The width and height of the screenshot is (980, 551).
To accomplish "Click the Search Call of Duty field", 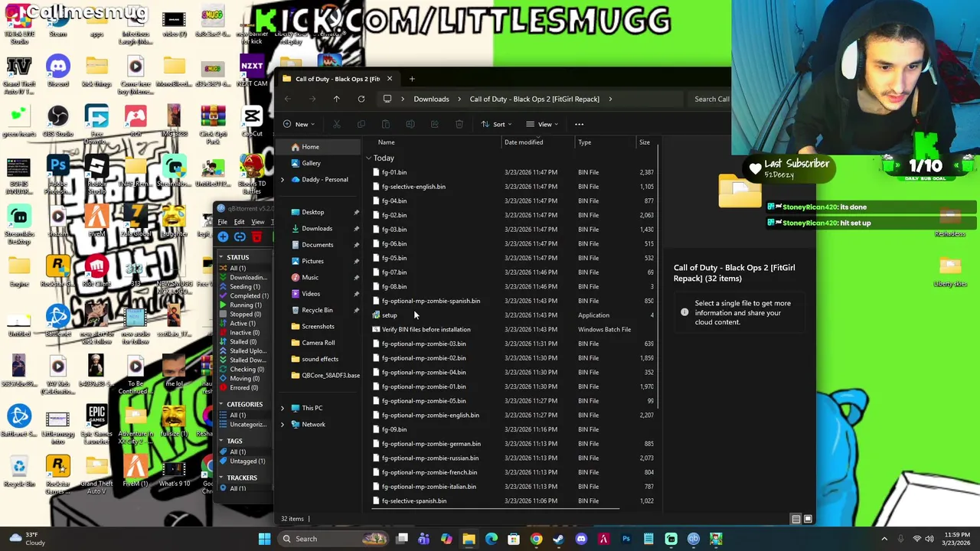I will pos(711,99).
